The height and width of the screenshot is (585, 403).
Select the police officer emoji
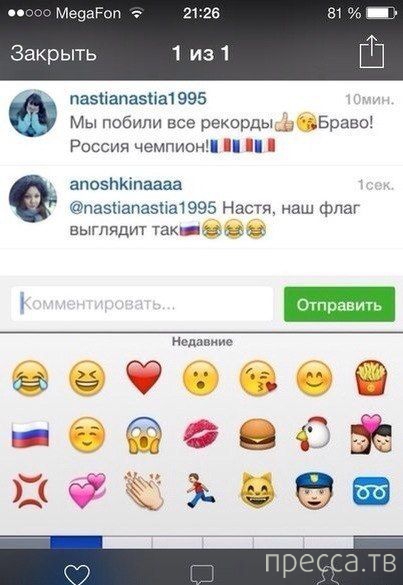313,491
